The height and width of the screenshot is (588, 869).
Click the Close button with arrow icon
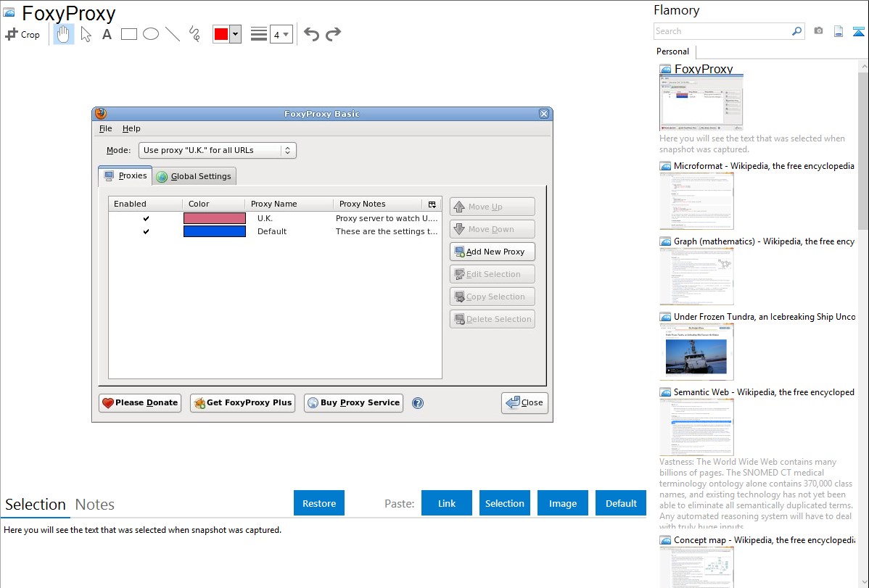(525, 403)
